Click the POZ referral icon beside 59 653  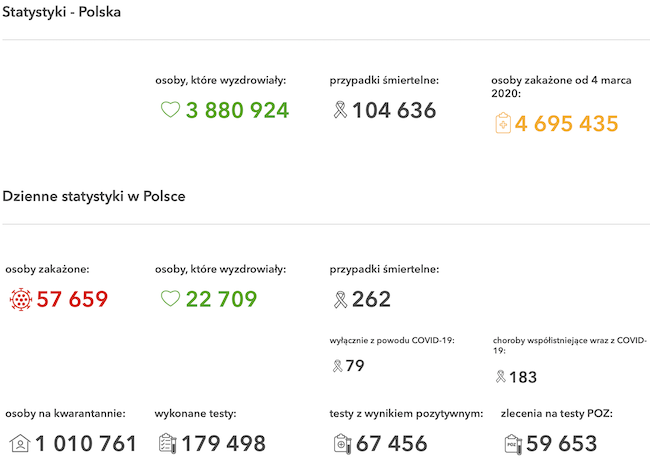click(x=513, y=444)
